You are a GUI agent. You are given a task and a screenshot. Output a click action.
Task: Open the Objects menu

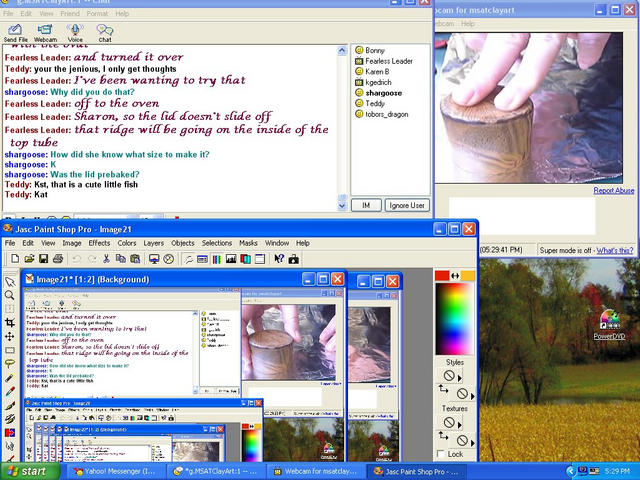(x=182, y=243)
